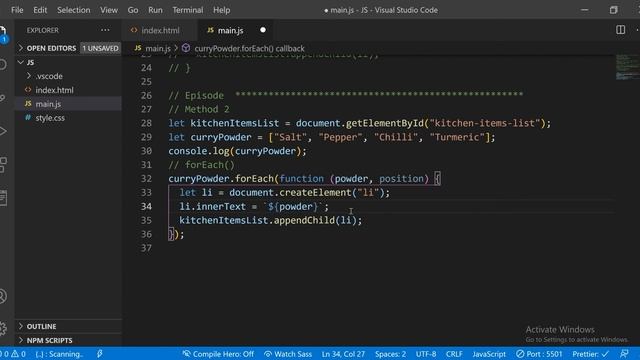Open the File menu
Screen dimensions: 640x360
click(x=17, y=10)
